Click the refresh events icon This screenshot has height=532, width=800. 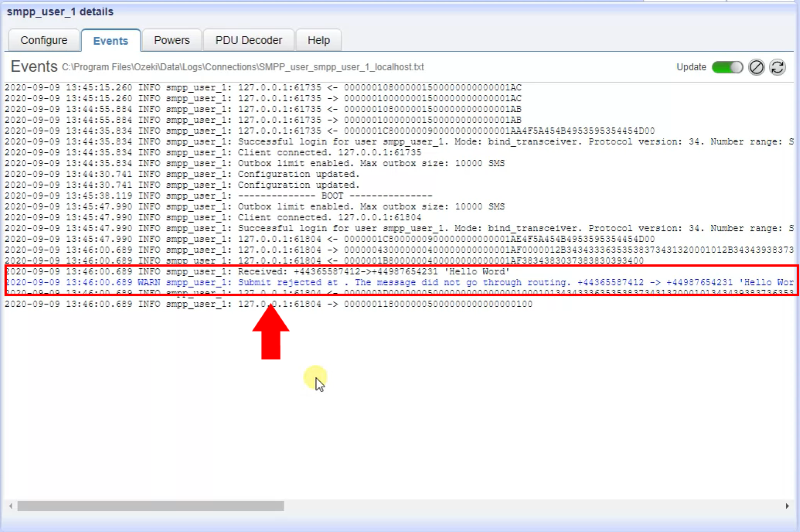(x=777, y=67)
